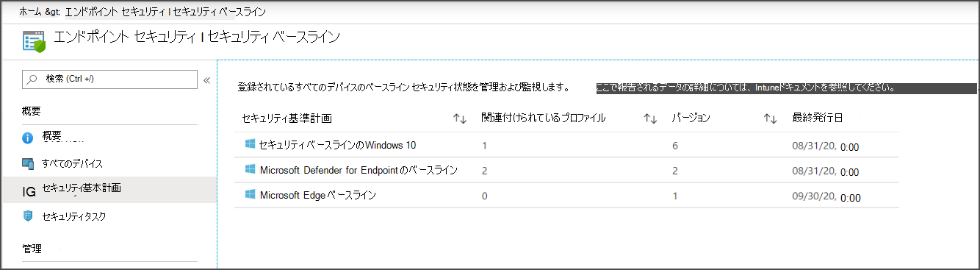Click Windows icon of Windows 10 baseline row
Image resolution: width=980 pixels, height=270 pixels.
click(x=250, y=144)
